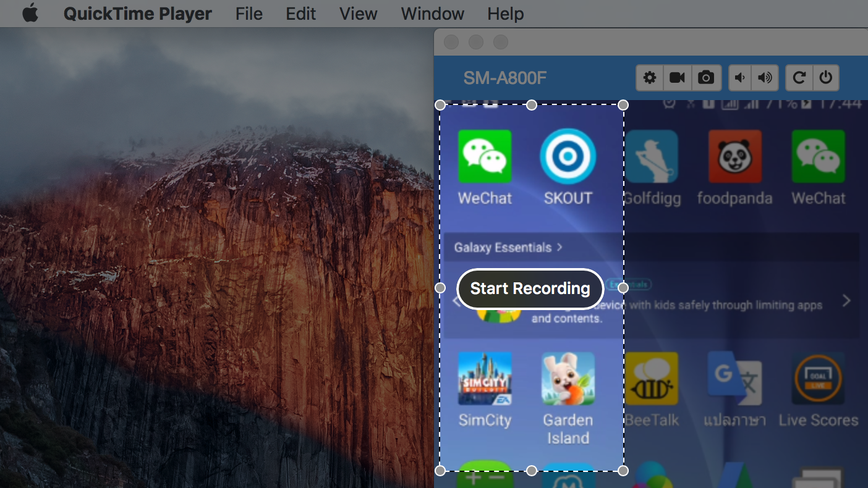
Task: Click the SimCity label text
Action: [485, 421]
